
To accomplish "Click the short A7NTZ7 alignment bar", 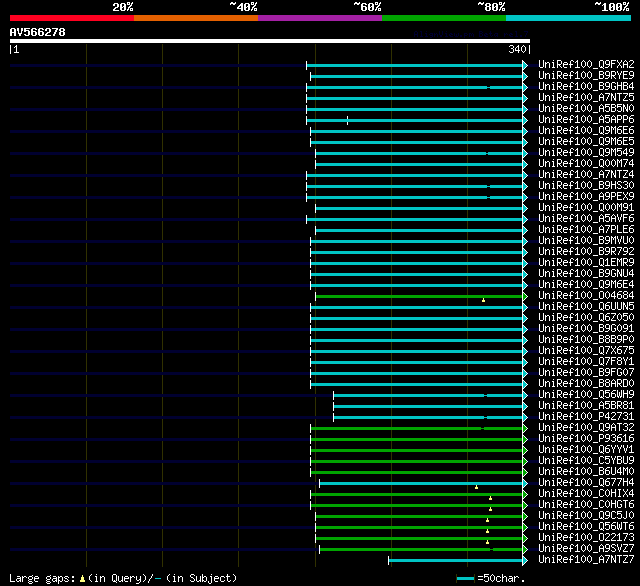I will [456, 561].
